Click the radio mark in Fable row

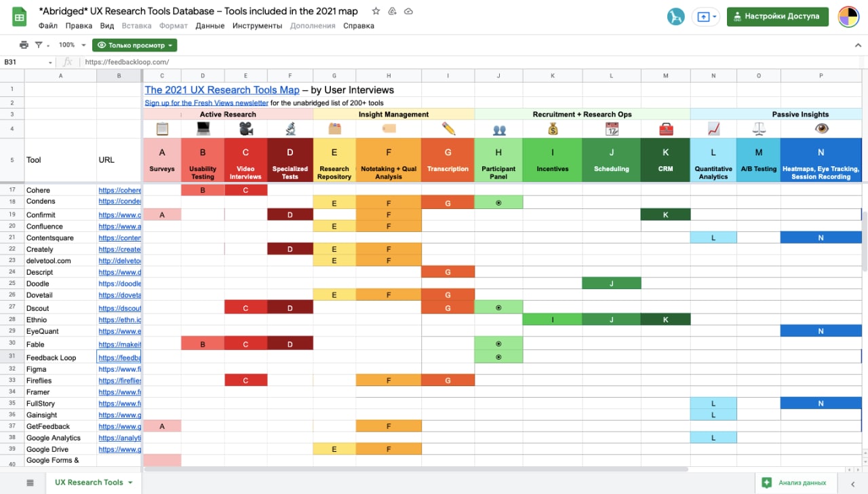499,344
